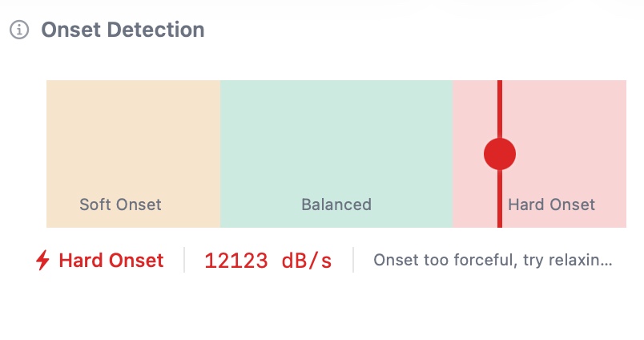Click the truncated ellipsis ending the hint
Viewport: 644px width, 340px height.
(606, 261)
